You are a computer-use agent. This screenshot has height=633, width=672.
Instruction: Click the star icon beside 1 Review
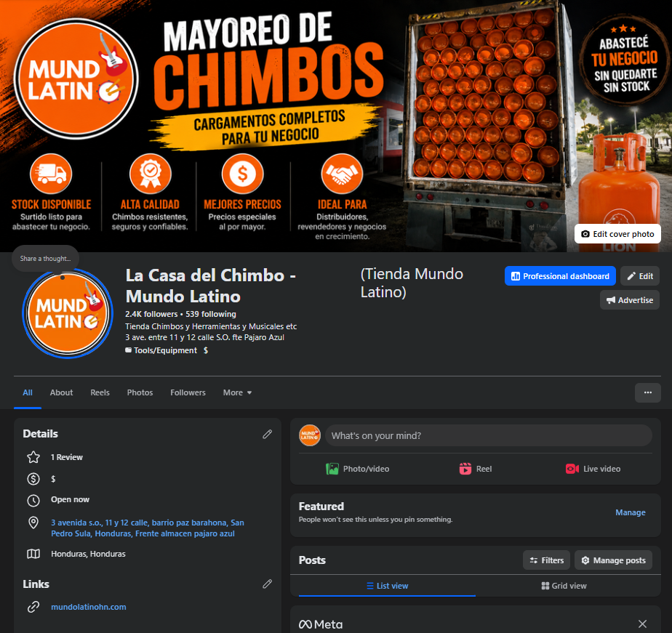click(x=33, y=457)
